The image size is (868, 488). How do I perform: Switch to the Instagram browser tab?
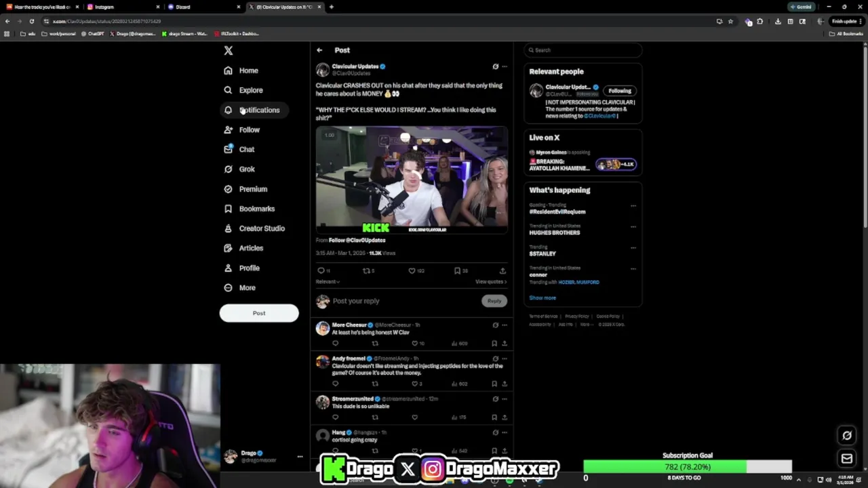122,7
